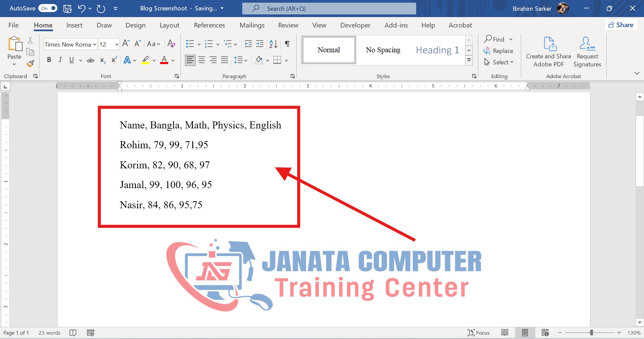Screen dimensions: 644x339
Task: Click the Center alignment icon
Action: click(x=202, y=60)
